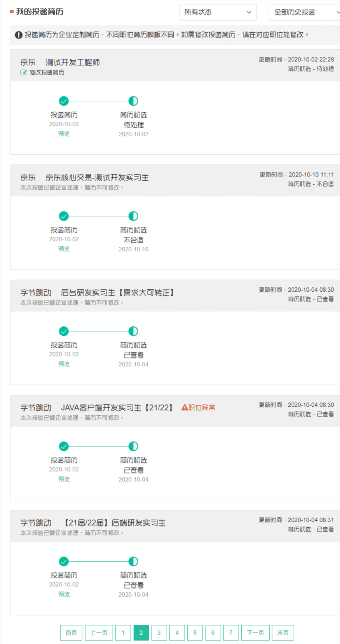Select page 7 in the pagination
Image resolution: width=340 pixels, height=644 pixels.
231,633
